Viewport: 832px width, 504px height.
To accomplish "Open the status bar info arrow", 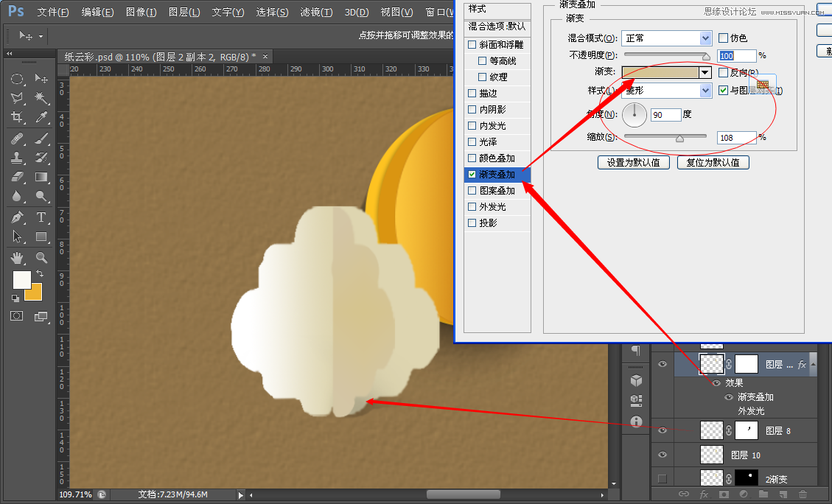I will point(240,495).
